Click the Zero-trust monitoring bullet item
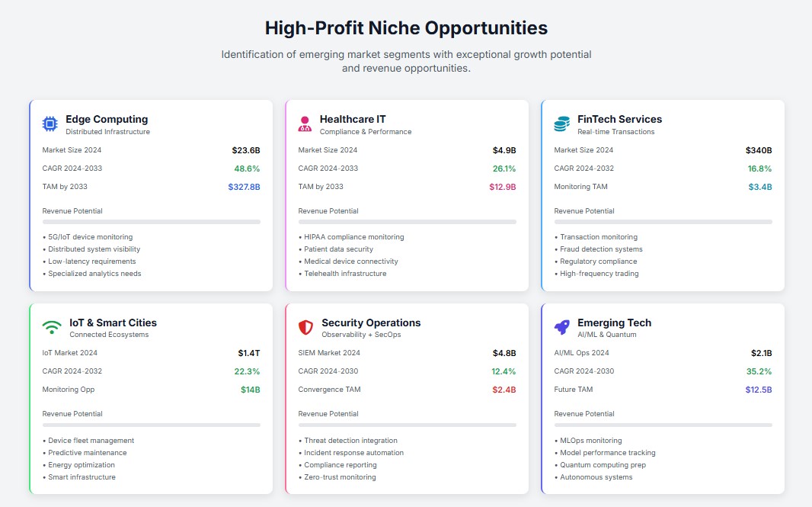 tap(340, 477)
